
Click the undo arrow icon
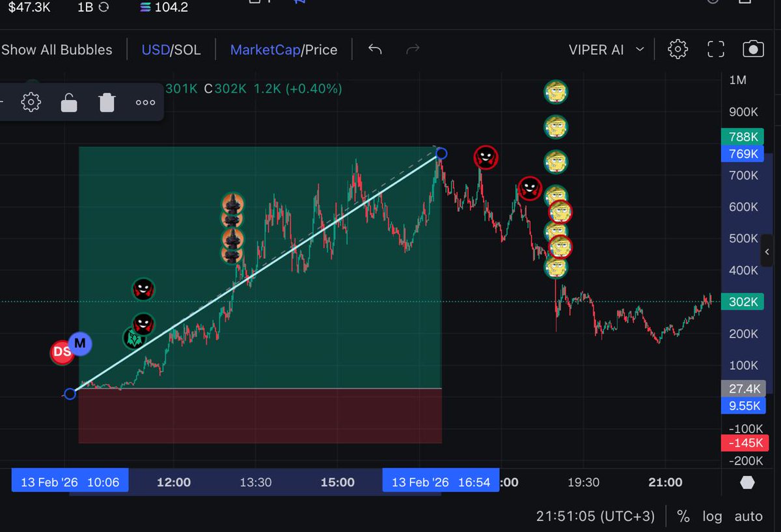pyautogui.click(x=375, y=49)
